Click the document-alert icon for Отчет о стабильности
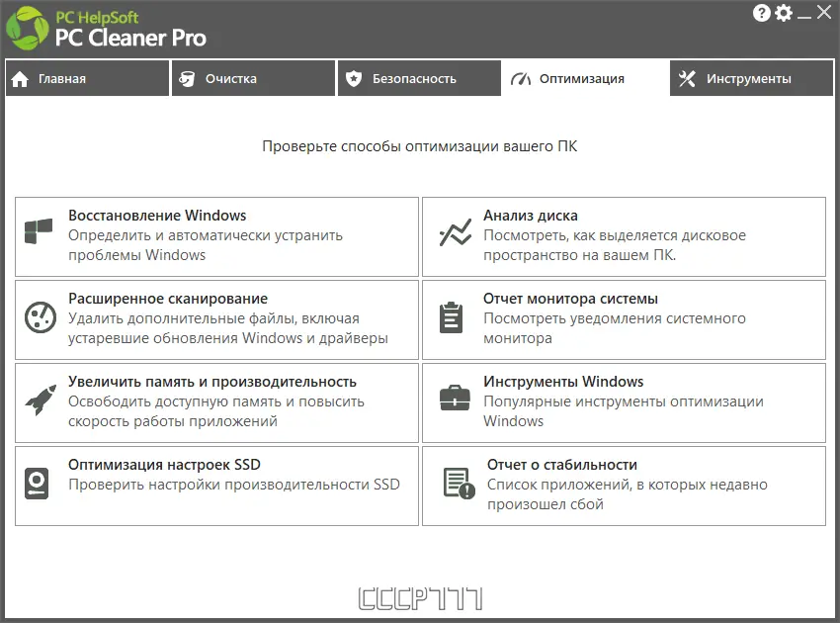840x623 pixels. [460, 483]
